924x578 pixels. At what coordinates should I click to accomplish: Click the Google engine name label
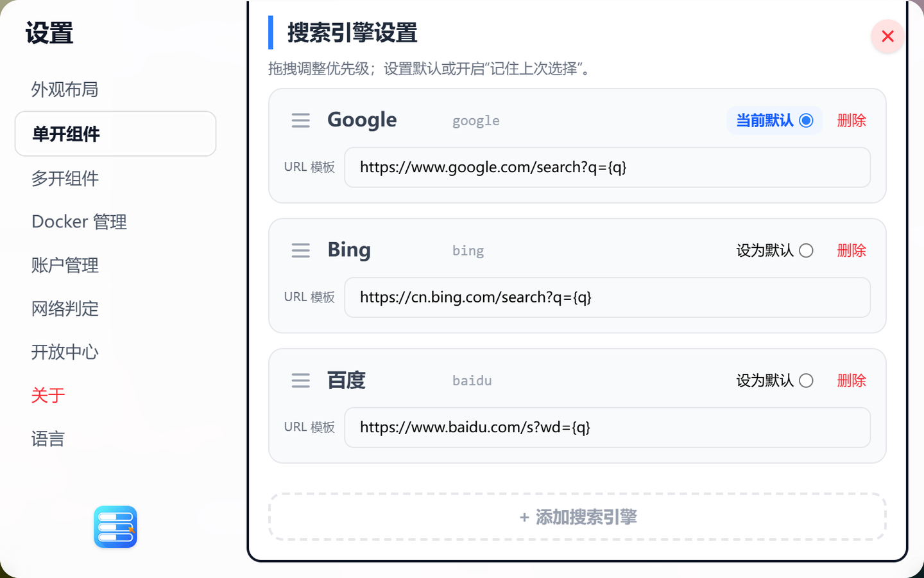point(362,120)
